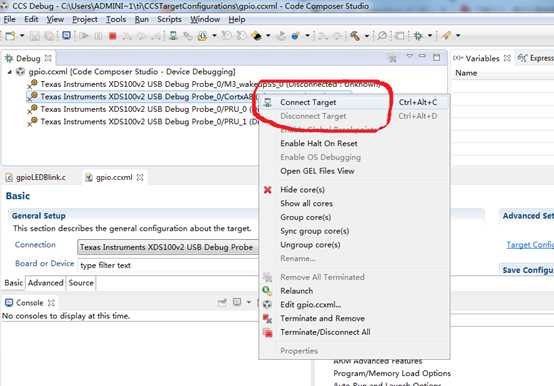This screenshot has height=386, width=554.
Task: Click the Board or Device filter text field
Action: [x=168, y=265]
